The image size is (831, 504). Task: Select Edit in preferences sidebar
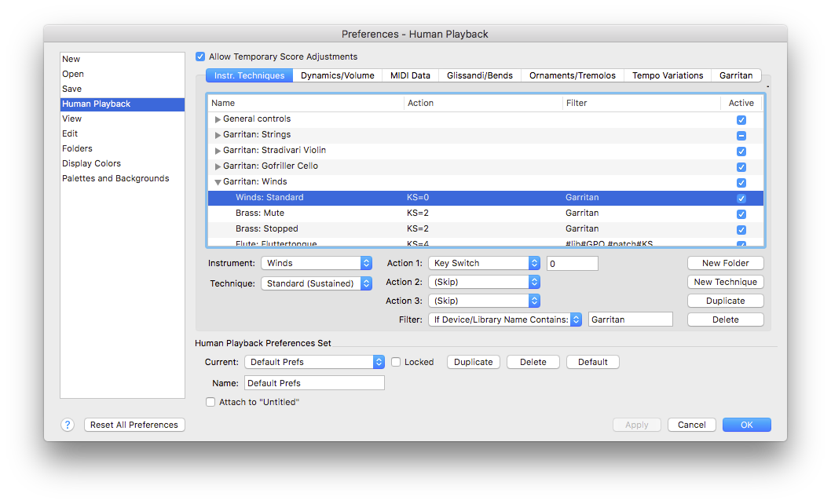coord(123,133)
